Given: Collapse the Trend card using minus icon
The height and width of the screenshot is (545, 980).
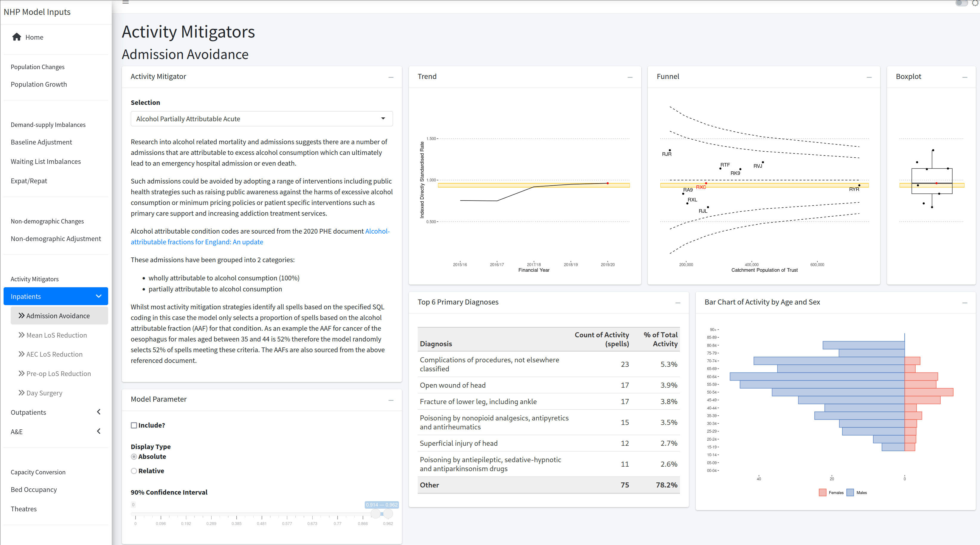Looking at the screenshot, I should pos(630,77).
